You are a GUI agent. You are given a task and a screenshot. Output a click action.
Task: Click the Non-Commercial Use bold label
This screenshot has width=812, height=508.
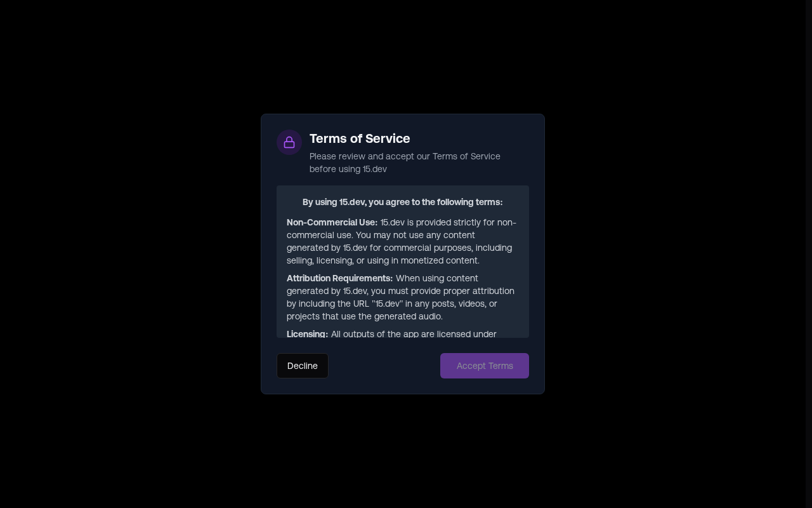point(332,222)
